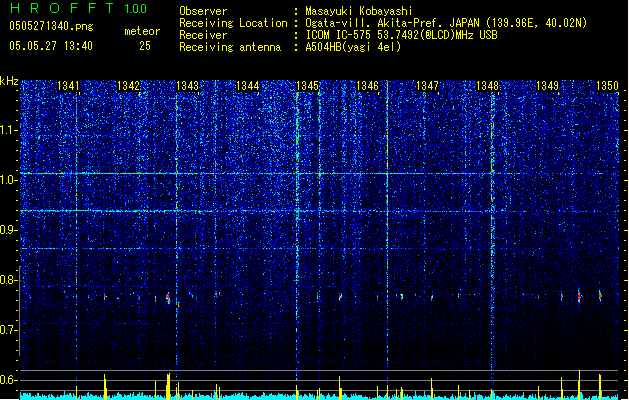
Task: Click the HROFFT 1.0.0 title text
Action: click(78, 8)
